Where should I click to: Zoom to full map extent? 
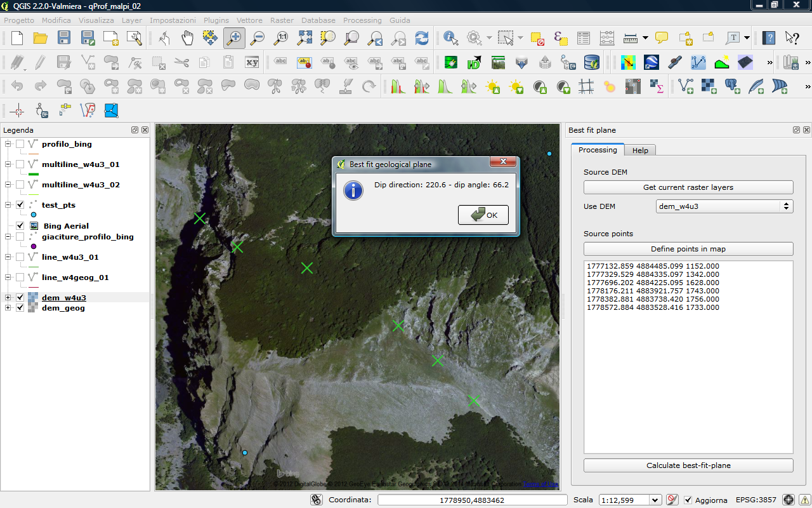tap(304, 37)
